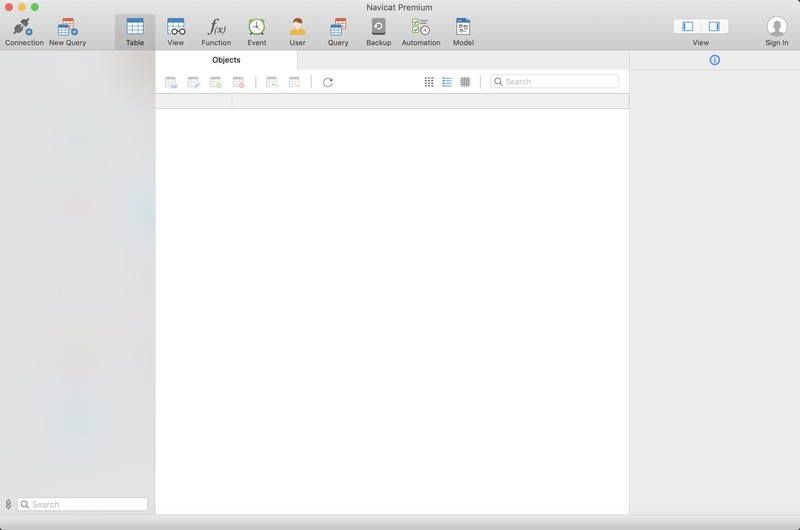Image resolution: width=800 pixels, height=530 pixels.
Task: Click the New Query toolbar icon
Action: click(x=67, y=32)
